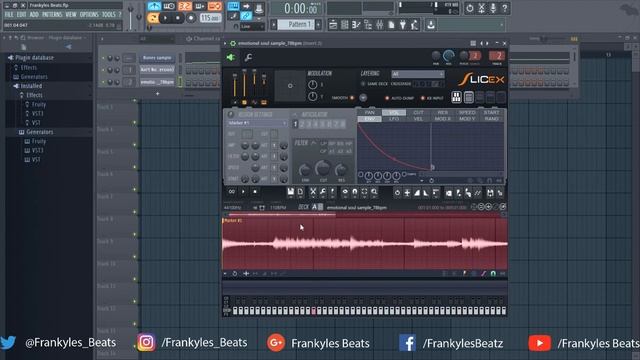Toggle the metronome button
This screenshot has width=640, height=360.
[x=154, y=6]
